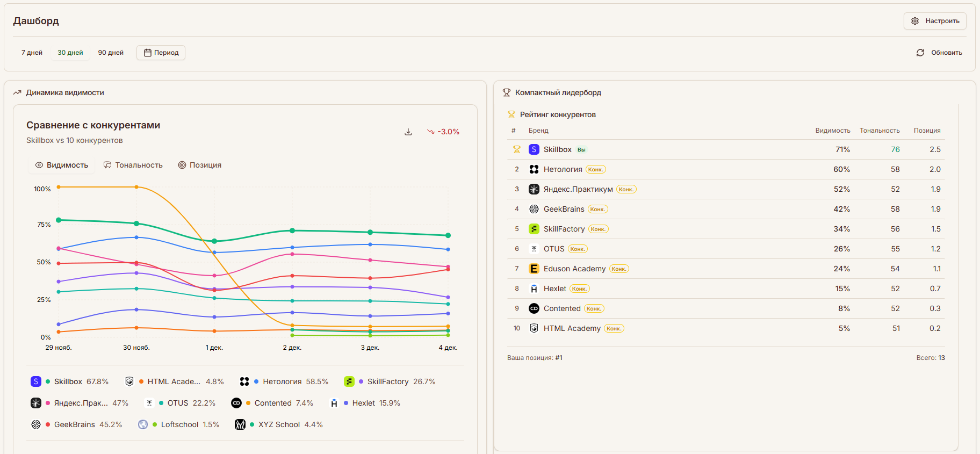Click the Contented logo in leaderboard
980x454 pixels.
pyautogui.click(x=534, y=308)
